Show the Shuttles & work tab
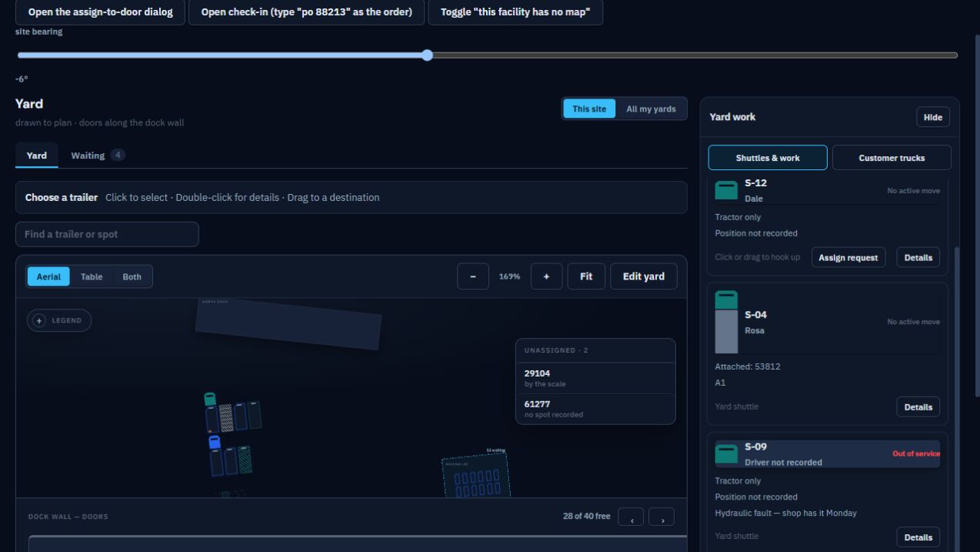This screenshot has width=980, height=552. 768,158
